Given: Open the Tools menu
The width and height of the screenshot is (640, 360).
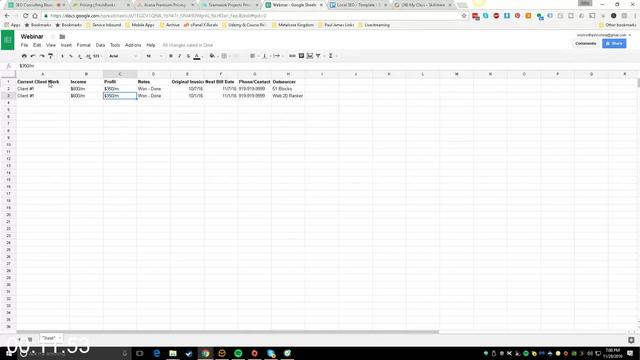Looking at the screenshot, I should pyautogui.click(x=115, y=45).
